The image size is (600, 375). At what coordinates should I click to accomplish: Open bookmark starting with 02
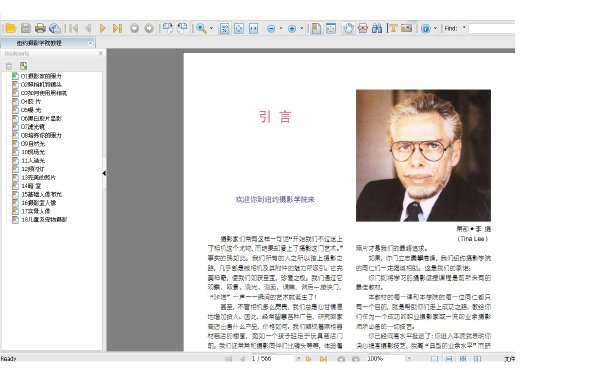41,85
